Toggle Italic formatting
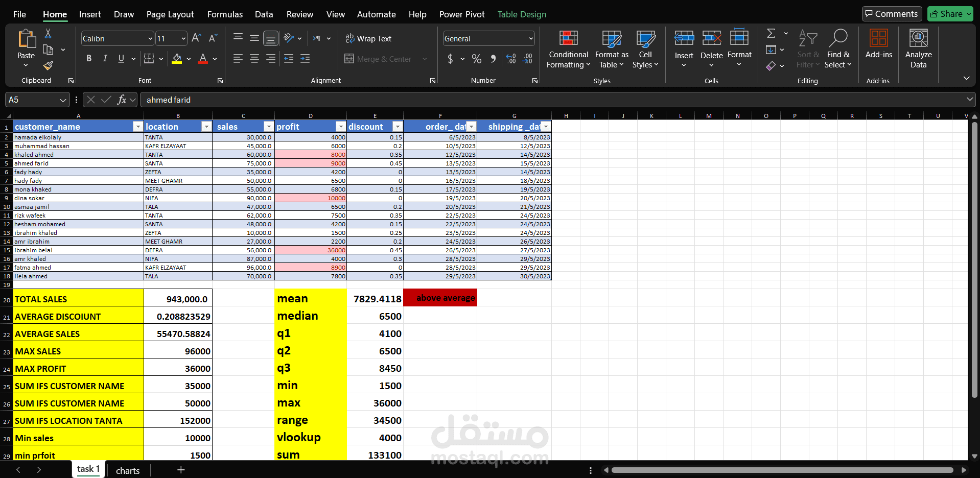 click(105, 59)
